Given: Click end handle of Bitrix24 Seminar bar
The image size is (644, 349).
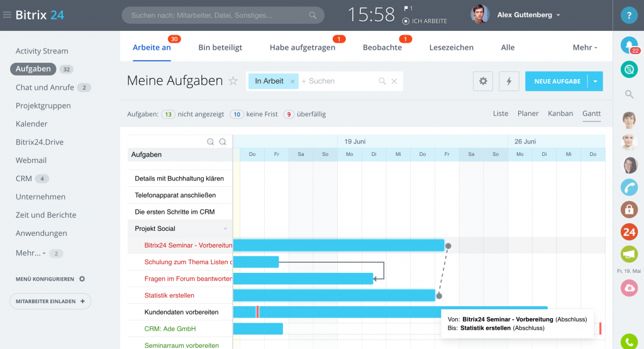Looking at the screenshot, I should tap(448, 246).
